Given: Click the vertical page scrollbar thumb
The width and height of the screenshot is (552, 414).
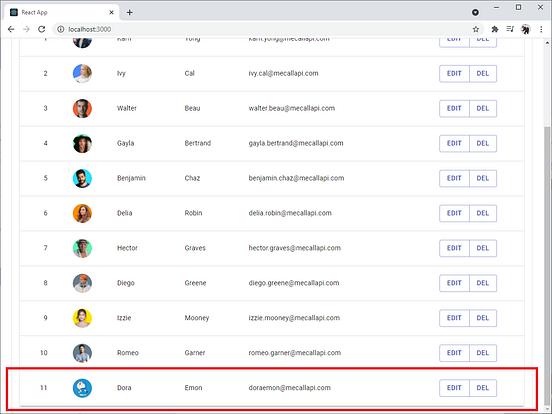Looking at the screenshot, I should [x=547, y=264].
